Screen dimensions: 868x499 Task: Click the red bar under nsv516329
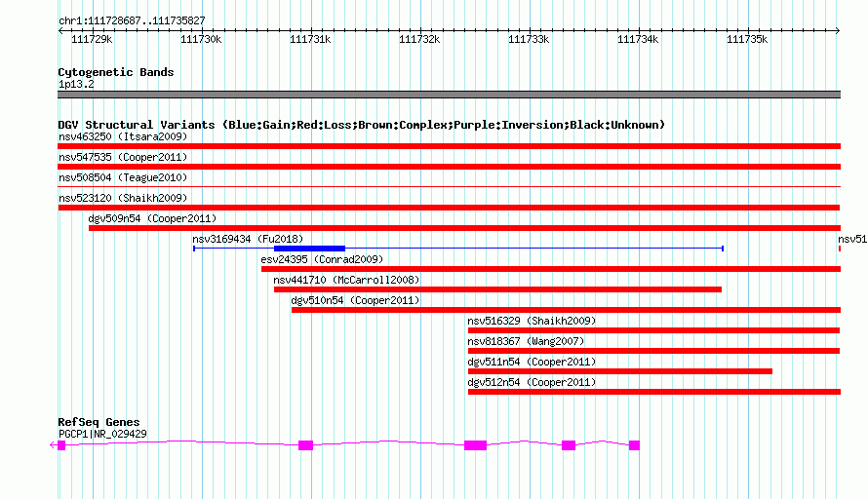(x=653, y=330)
